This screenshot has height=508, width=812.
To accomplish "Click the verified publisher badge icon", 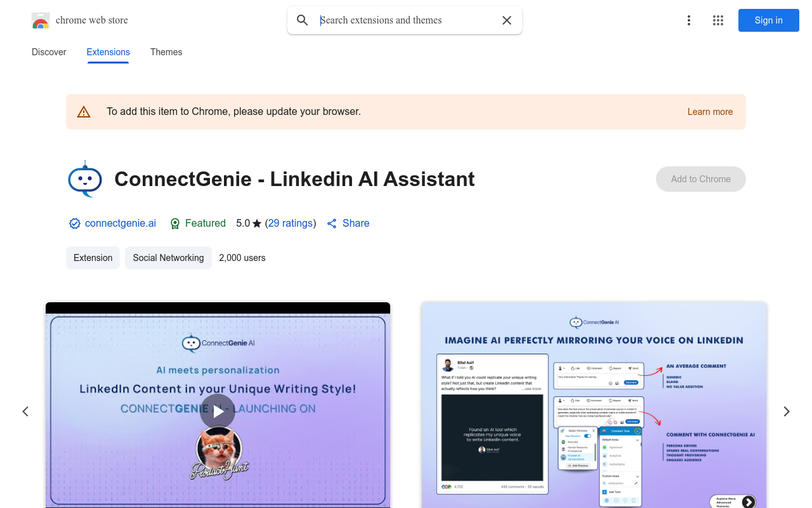I will pos(75,224).
